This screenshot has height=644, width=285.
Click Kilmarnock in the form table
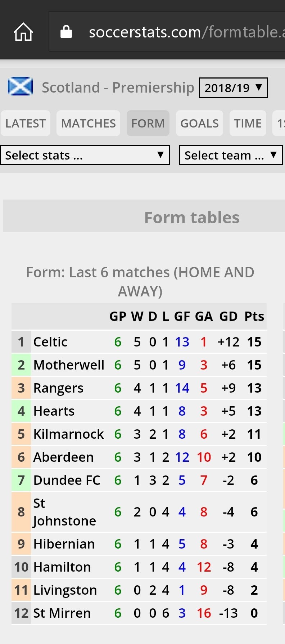(68, 434)
